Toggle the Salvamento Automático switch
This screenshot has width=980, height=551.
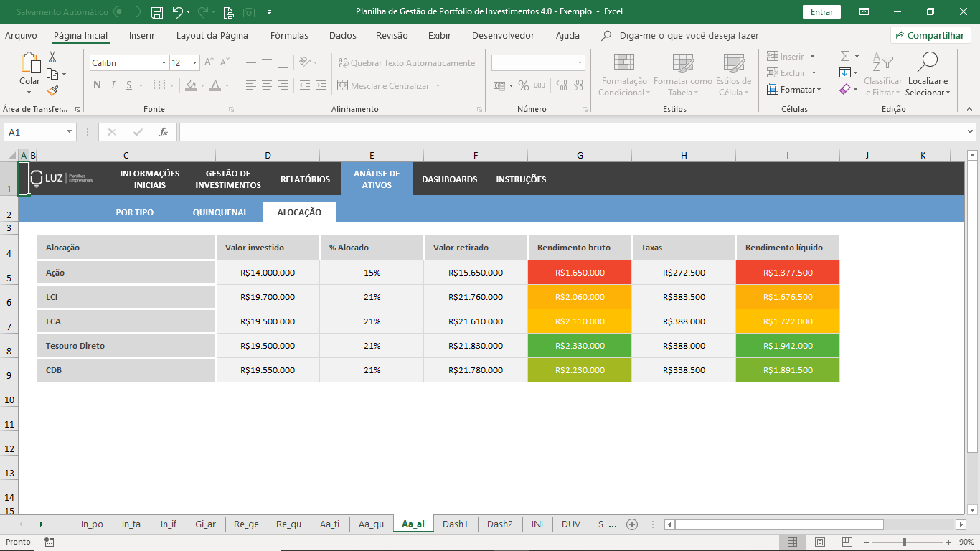click(127, 12)
